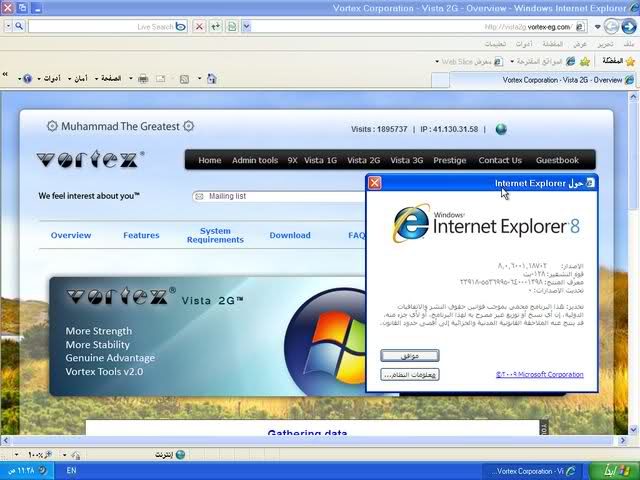Open the command bar أدوات (Tools) menu

coord(49,78)
